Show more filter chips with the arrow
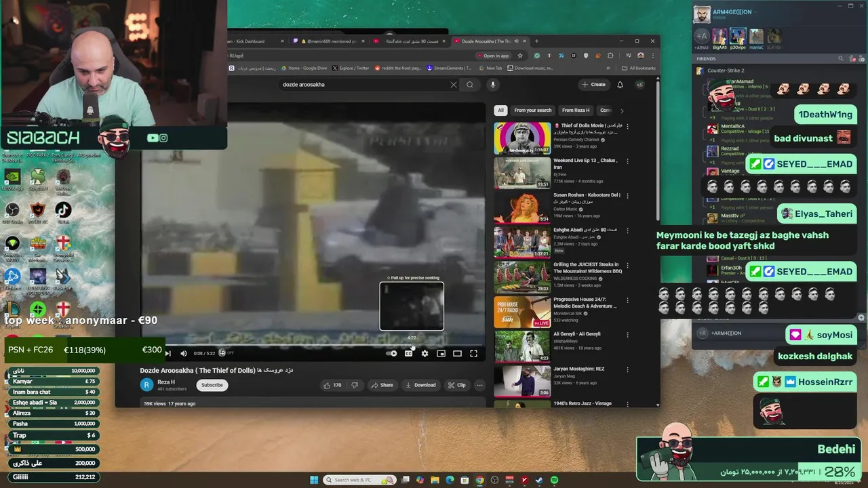 (621, 110)
